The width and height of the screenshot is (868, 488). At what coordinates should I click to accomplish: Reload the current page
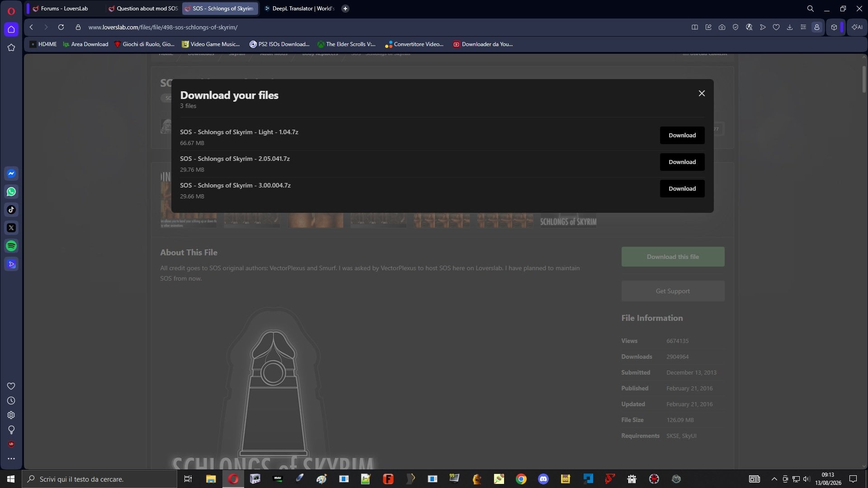[61, 27]
